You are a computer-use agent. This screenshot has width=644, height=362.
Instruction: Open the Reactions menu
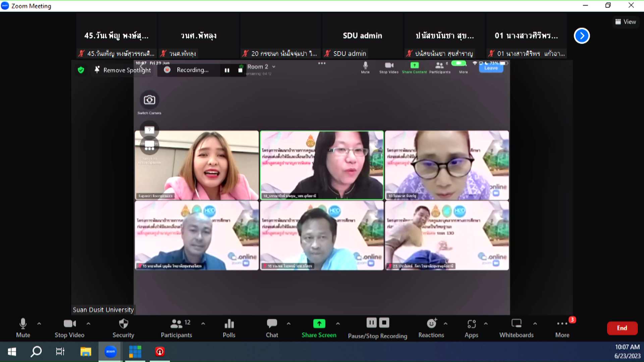pyautogui.click(x=431, y=328)
